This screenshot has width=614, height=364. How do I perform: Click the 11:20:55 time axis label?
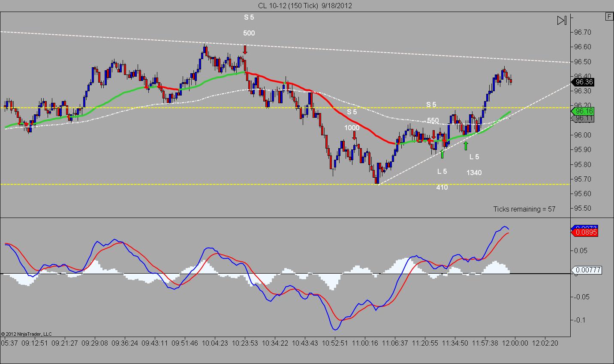coord(425,343)
